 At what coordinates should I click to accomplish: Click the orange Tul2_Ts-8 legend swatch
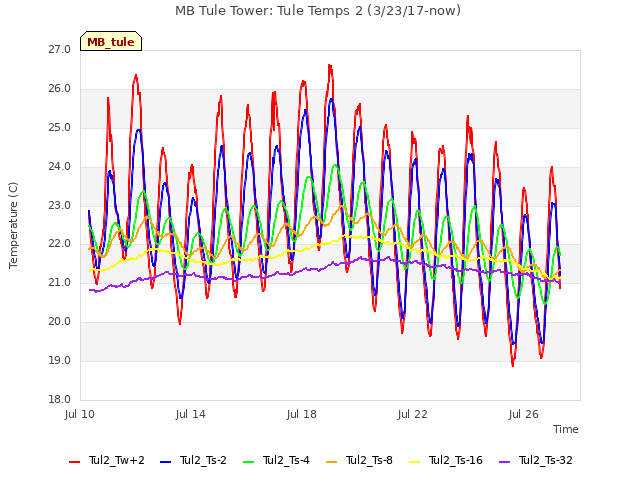[x=331, y=462]
